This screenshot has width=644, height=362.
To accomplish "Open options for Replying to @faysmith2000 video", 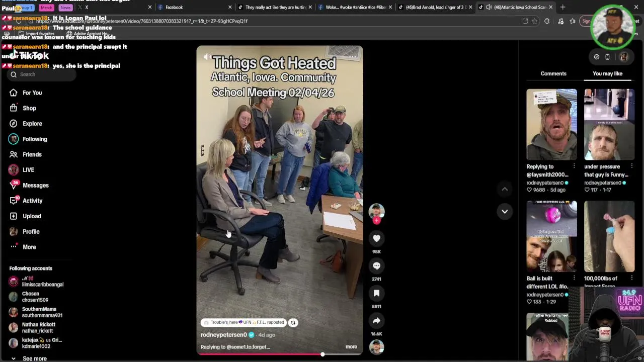I will click(574, 166).
